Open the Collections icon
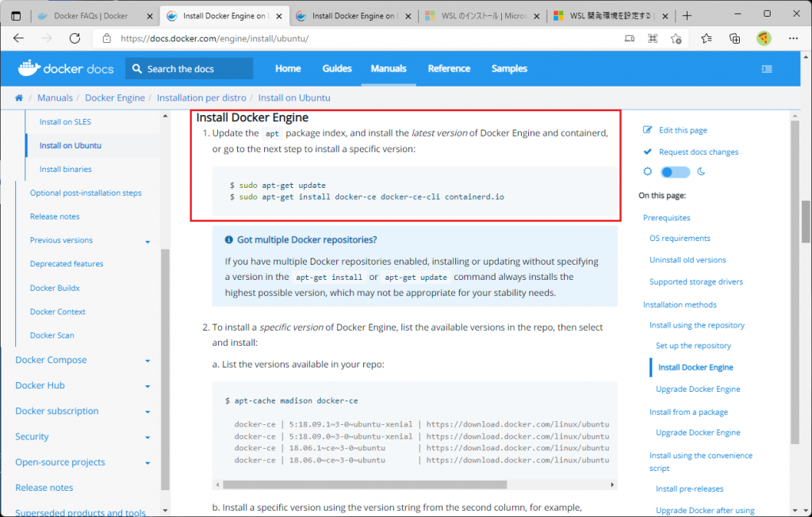 pyautogui.click(x=734, y=38)
